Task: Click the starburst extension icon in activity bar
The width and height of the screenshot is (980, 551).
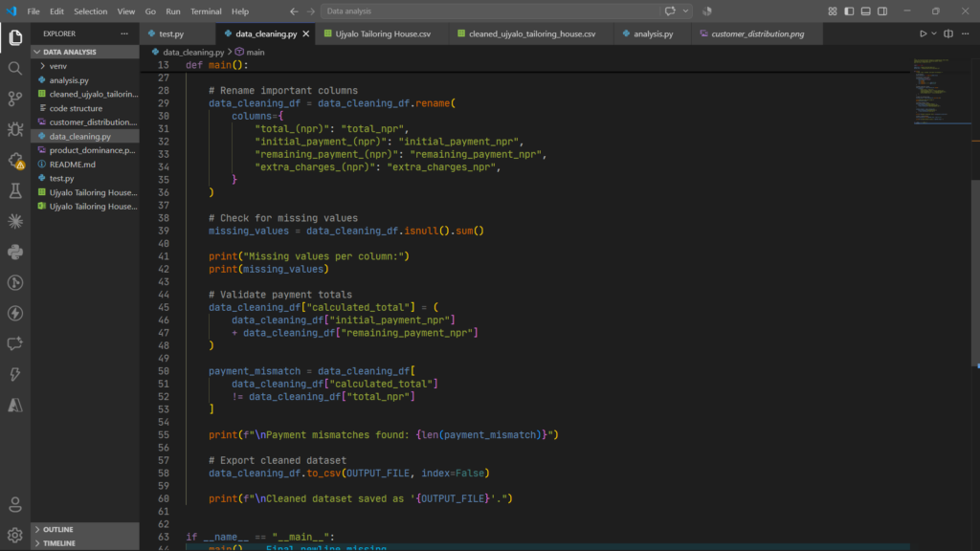Action: [15, 221]
